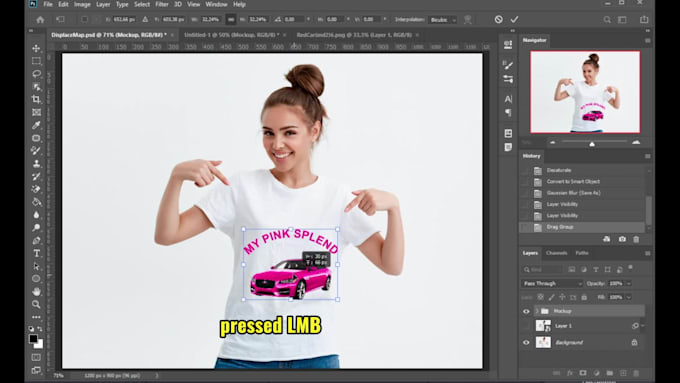Open the Pass Through blend mode dropdown
The image size is (680, 383).
[552, 283]
